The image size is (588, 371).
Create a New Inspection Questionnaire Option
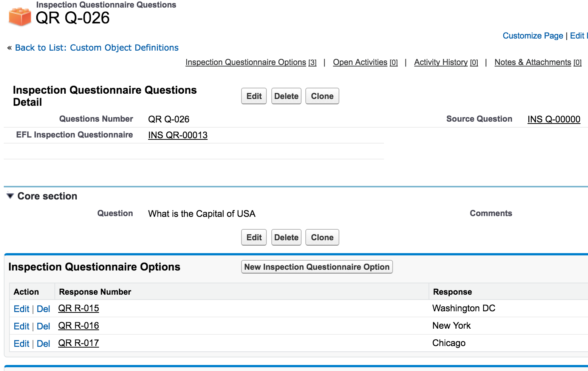(317, 267)
